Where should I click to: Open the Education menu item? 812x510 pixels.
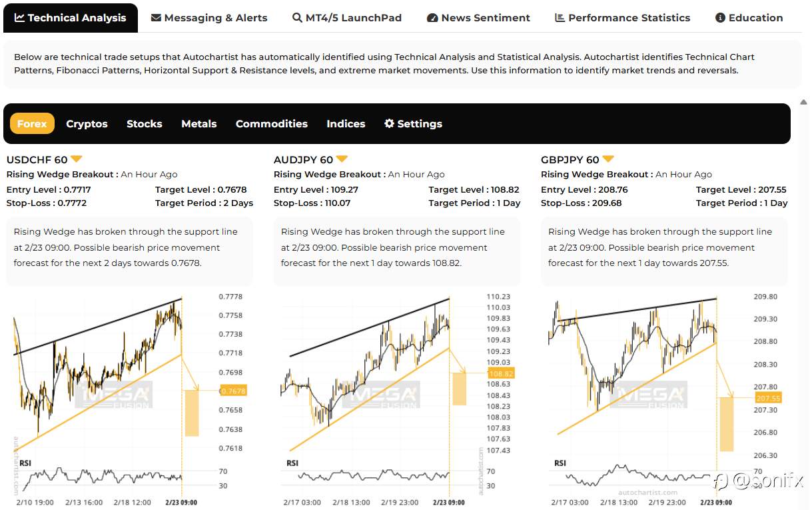[x=749, y=18]
